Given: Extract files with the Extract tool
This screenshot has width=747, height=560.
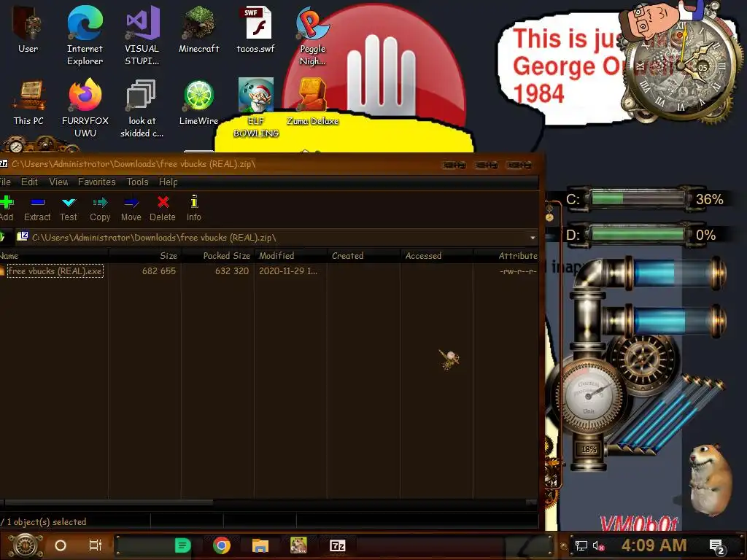Looking at the screenshot, I should [x=37, y=208].
